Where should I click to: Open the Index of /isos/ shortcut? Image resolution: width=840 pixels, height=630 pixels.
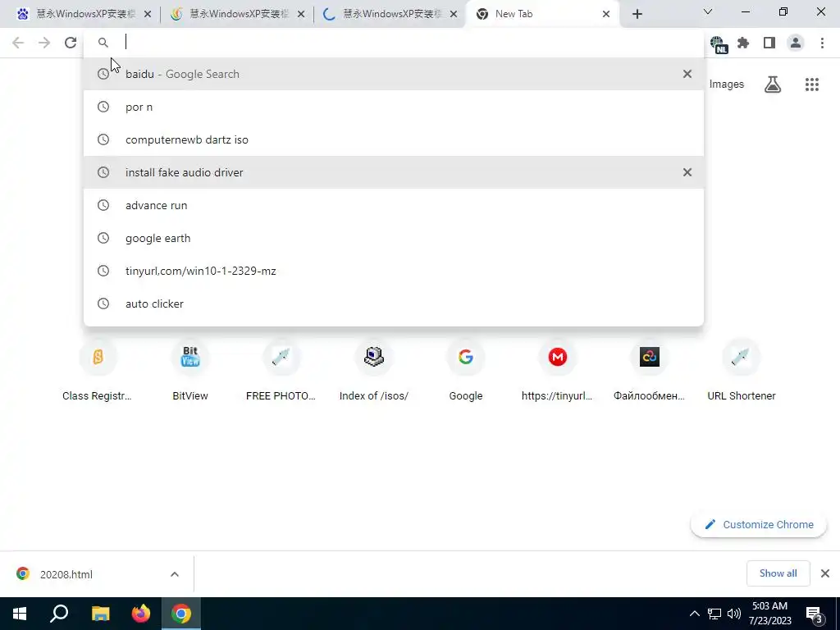(374, 370)
